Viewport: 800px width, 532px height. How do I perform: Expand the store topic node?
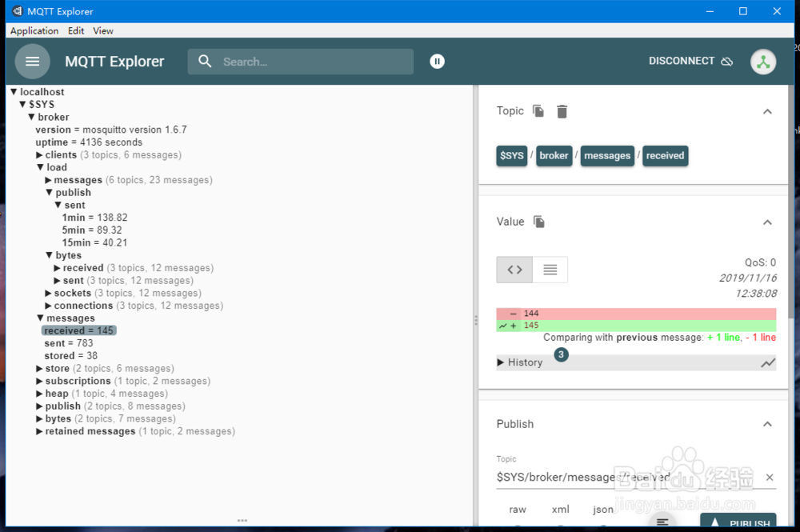(39, 368)
